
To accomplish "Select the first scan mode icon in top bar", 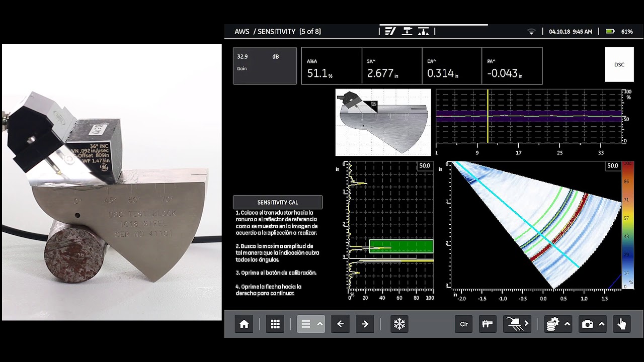I will pyautogui.click(x=390, y=31).
